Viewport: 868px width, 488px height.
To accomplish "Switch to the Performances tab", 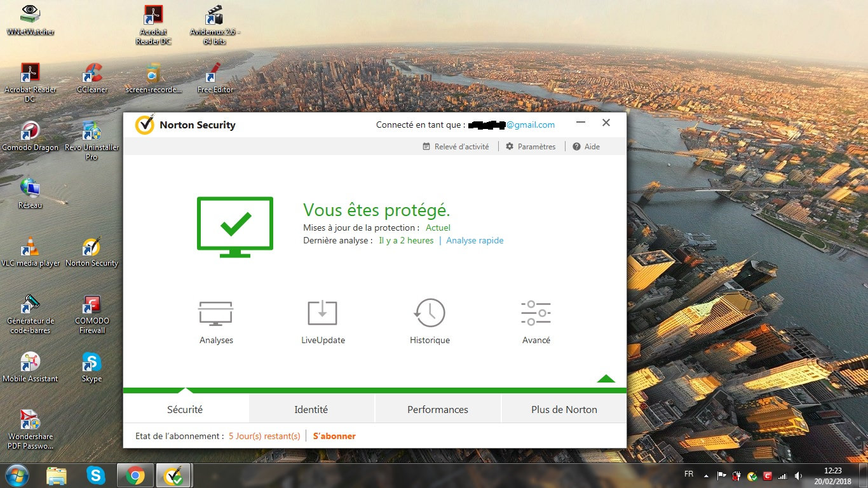I will (438, 409).
